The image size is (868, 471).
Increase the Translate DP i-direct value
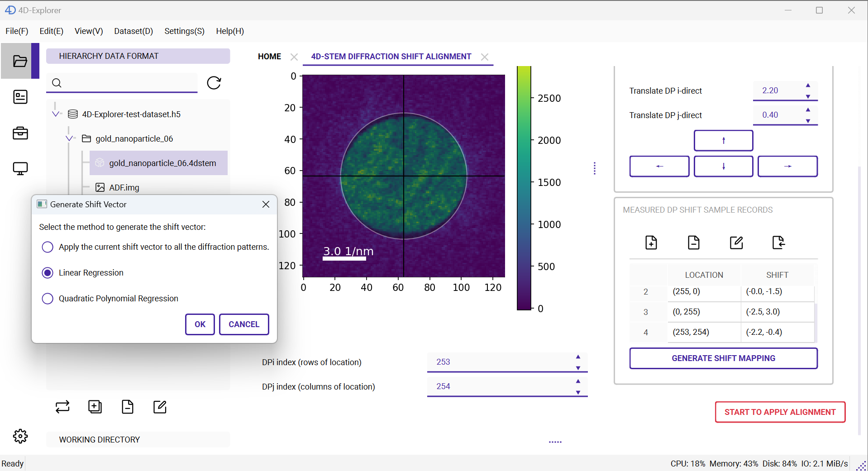click(808, 86)
